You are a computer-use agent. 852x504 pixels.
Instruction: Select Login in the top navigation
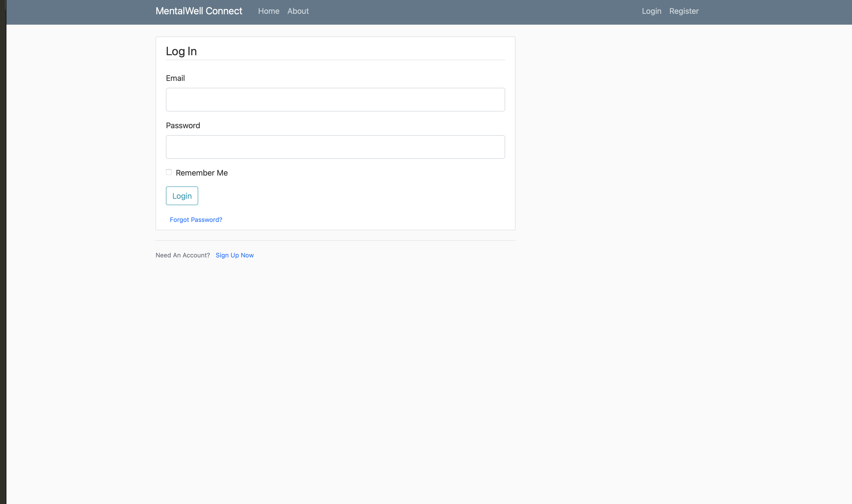pos(651,11)
